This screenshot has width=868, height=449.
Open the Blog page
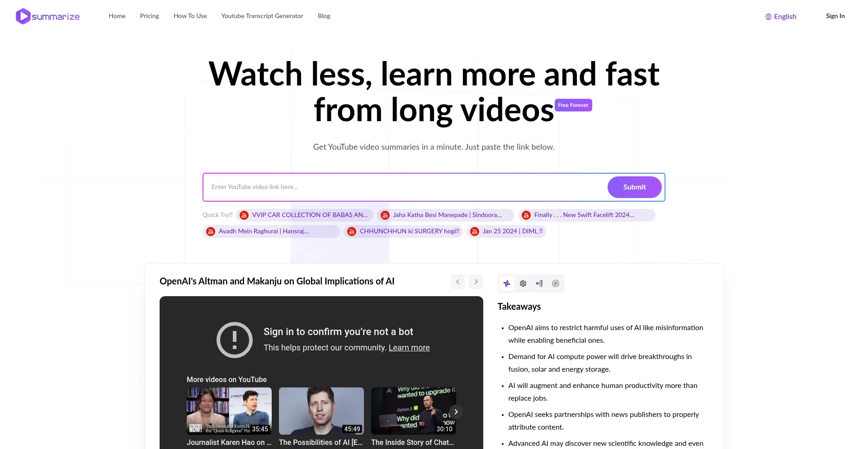[x=324, y=16]
